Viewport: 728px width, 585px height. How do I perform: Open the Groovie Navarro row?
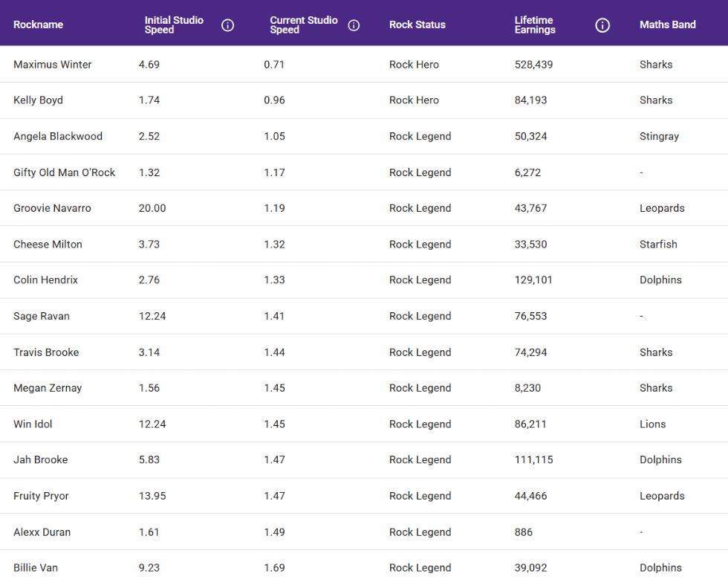point(52,208)
